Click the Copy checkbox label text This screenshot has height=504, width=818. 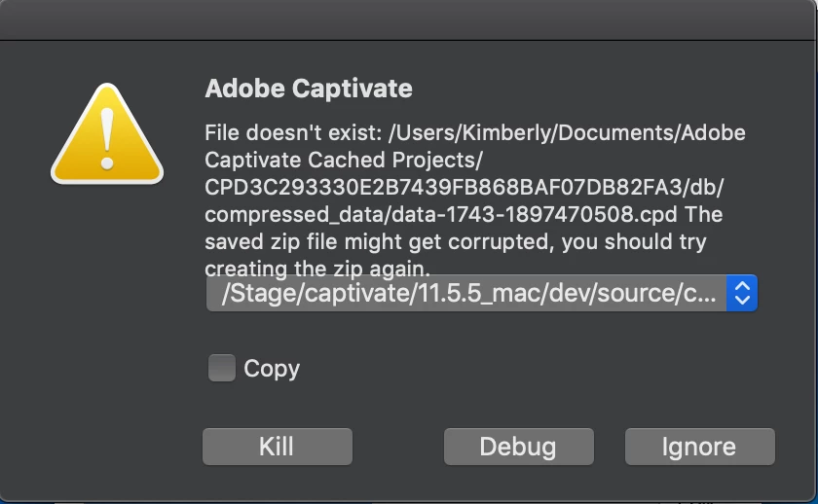(272, 369)
